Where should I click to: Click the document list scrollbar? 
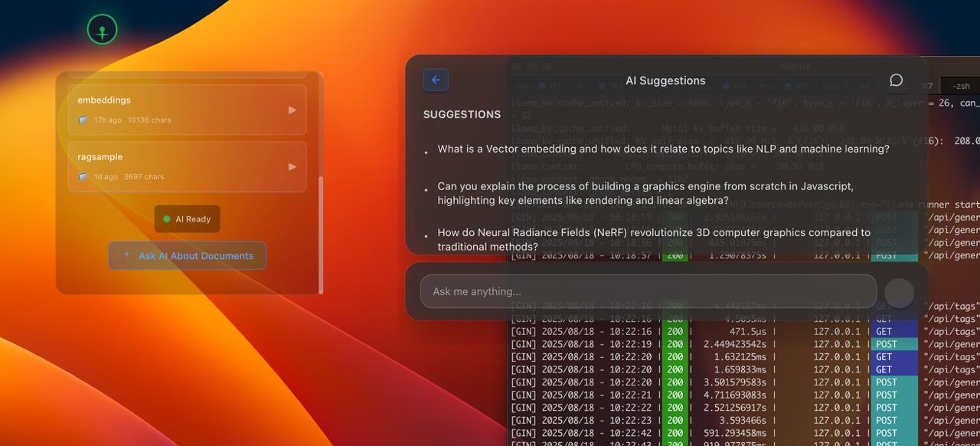click(x=320, y=234)
